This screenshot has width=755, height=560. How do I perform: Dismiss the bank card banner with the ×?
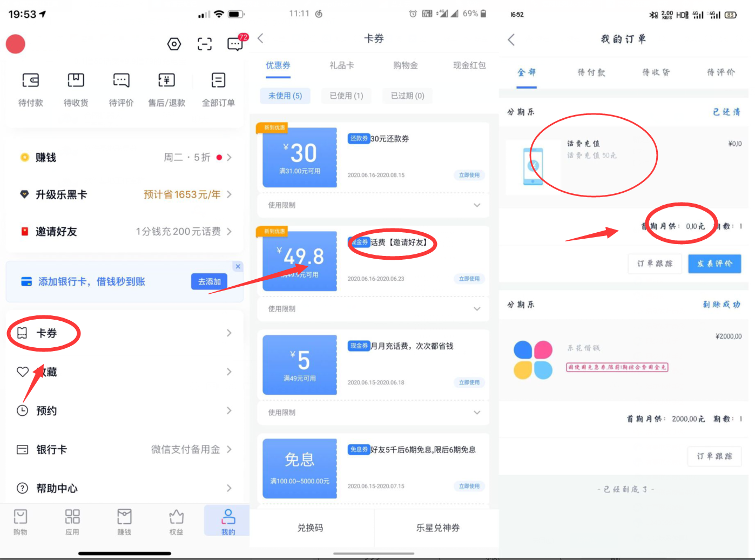click(x=238, y=266)
